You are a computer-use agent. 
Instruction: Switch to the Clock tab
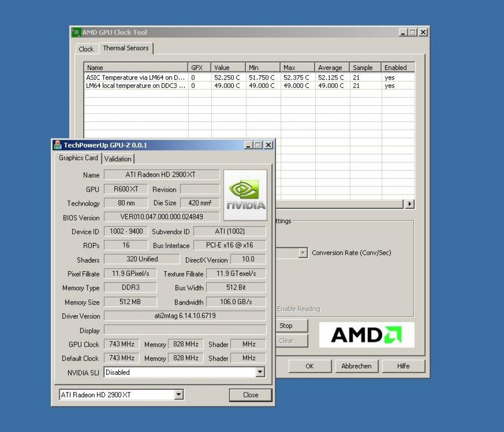tap(86, 49)
